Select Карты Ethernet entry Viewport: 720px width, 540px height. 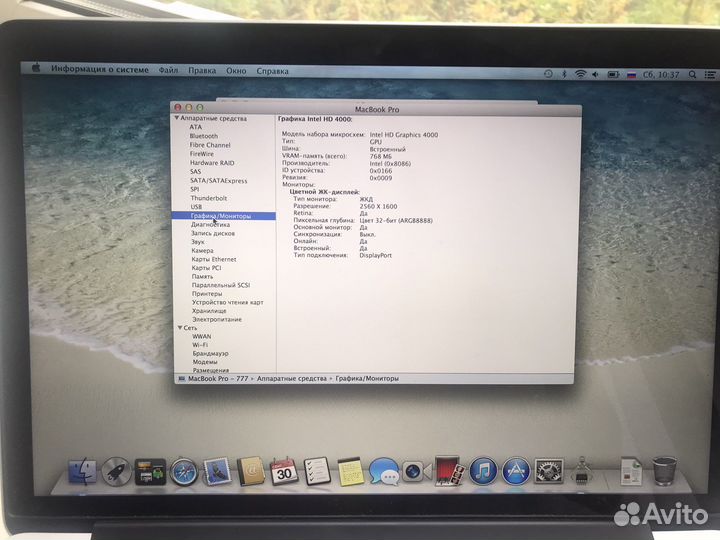click(x=214, y=259)
